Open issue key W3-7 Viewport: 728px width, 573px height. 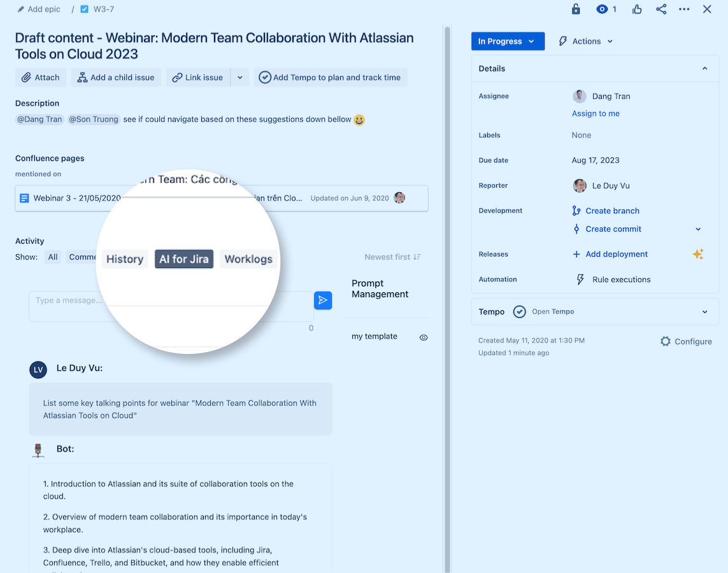click(104, 9)
